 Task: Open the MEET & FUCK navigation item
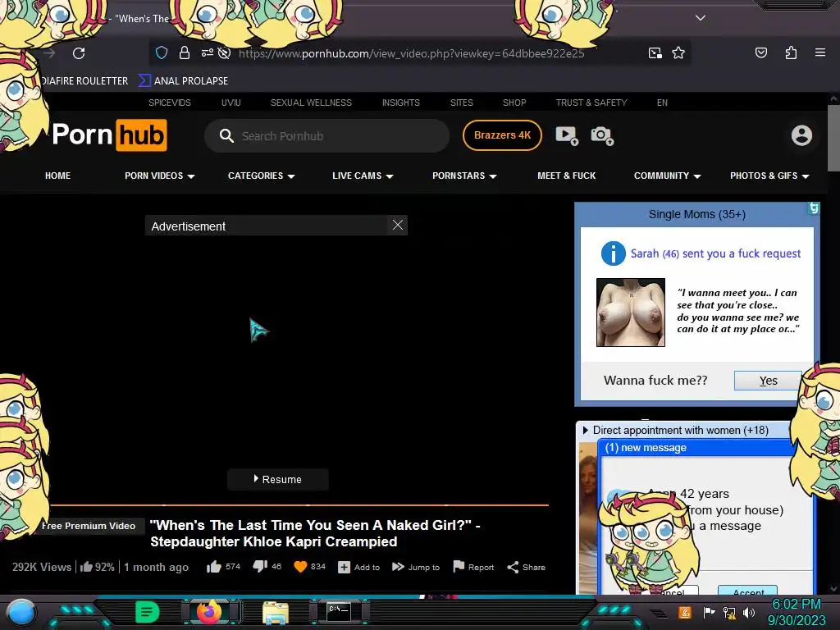[566, 176]
